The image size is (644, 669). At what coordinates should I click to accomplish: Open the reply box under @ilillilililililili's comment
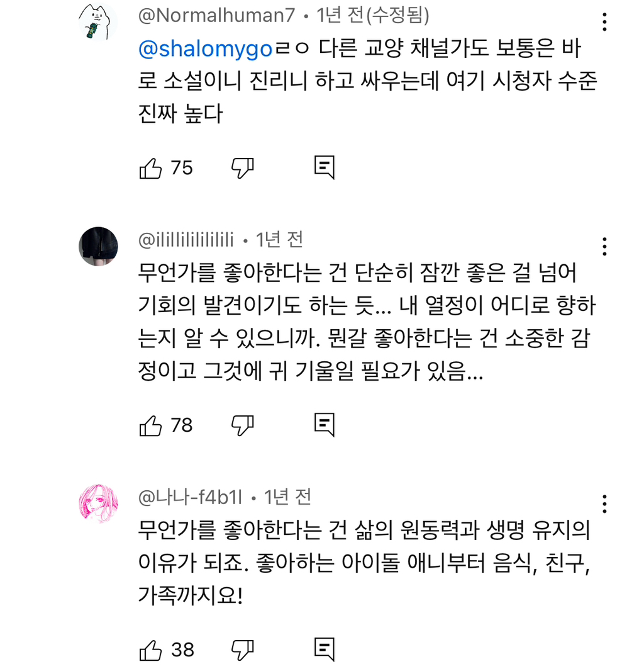(x=325, y=424)
